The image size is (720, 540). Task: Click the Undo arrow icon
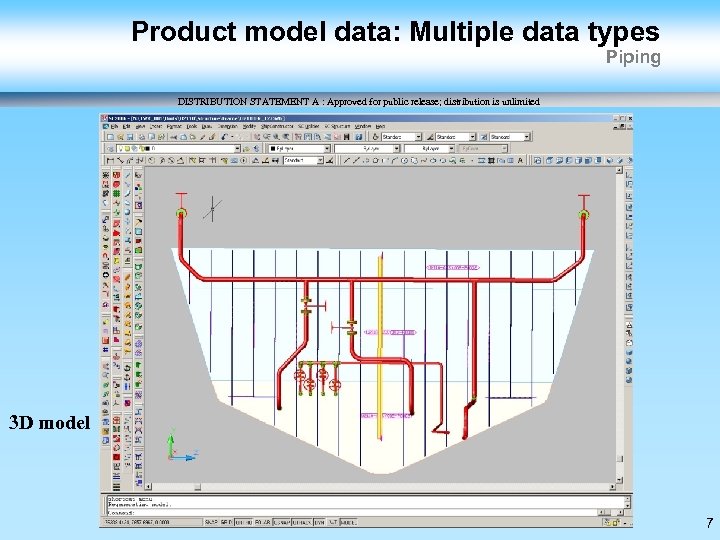pyautogui.click(x=223, y=137)
